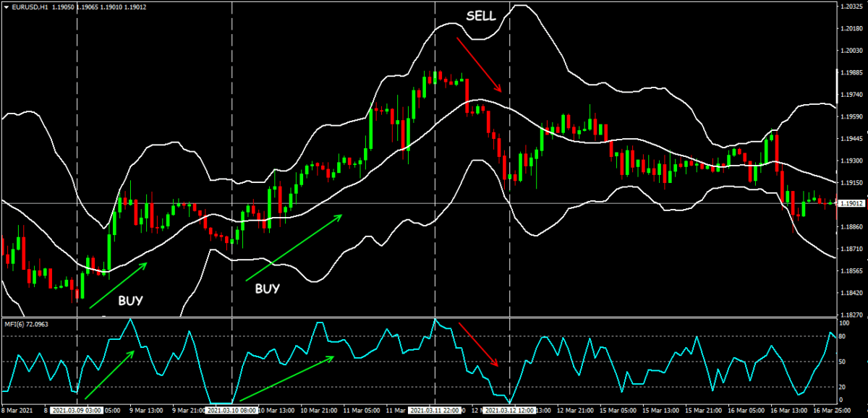Select the BUY label near second green arrow
868x418 pixels.
point(268,289)
